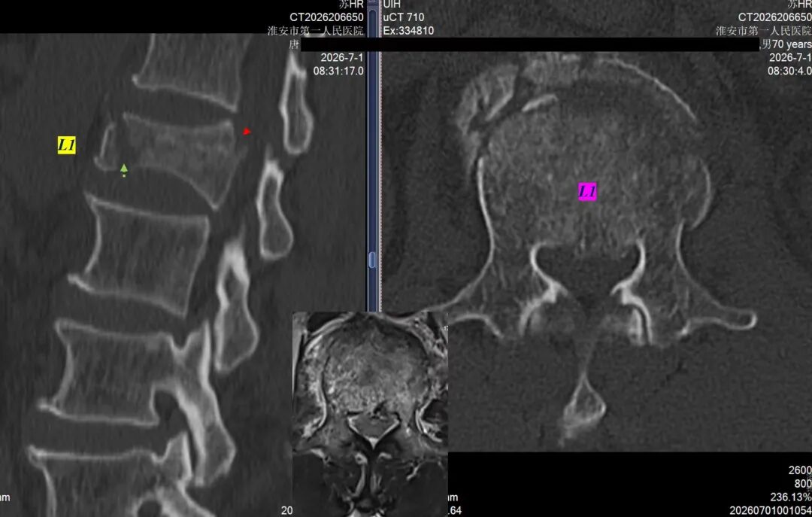Click the "2600" window value text
This screenshot has width=812, height=517.
click(x=800, y=470)
